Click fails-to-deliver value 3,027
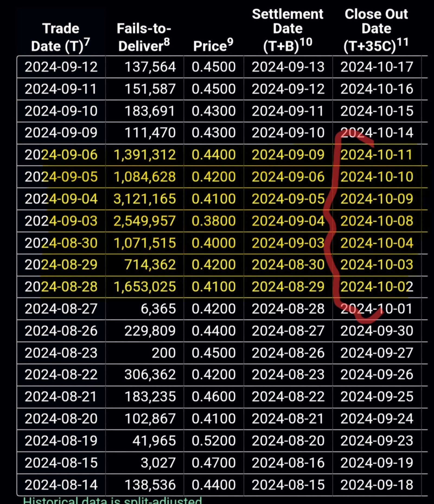Image resolution: width=434 pixels, height=504 pixels. 158,463
